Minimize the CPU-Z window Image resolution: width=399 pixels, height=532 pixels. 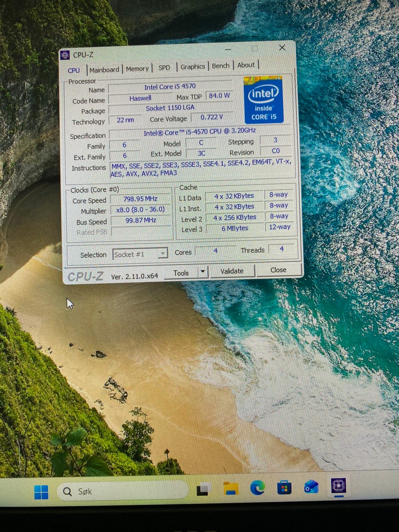[x=228, y=49]
